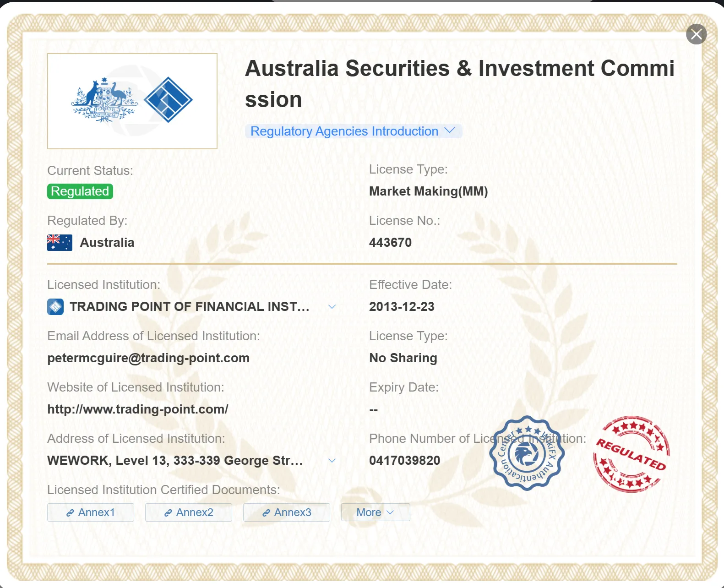This screenshot has height=588, width=724.
Task: Click the Australian flag icon
Action: pyautogui.click(x=60, y=243)
